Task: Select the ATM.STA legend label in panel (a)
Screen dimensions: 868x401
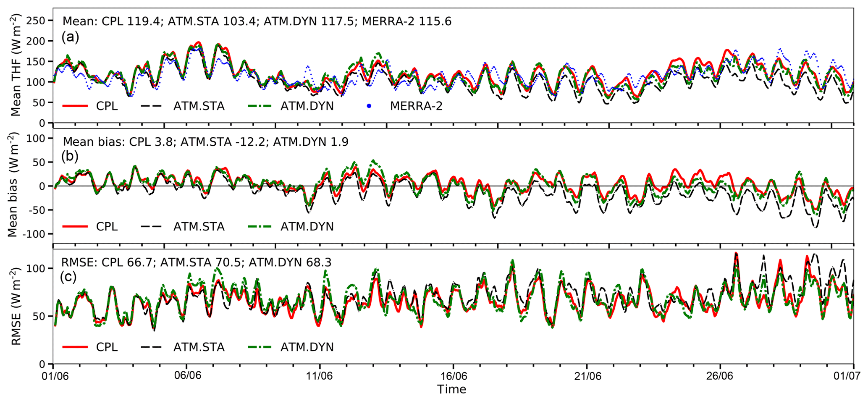Action: click(199, 106)
